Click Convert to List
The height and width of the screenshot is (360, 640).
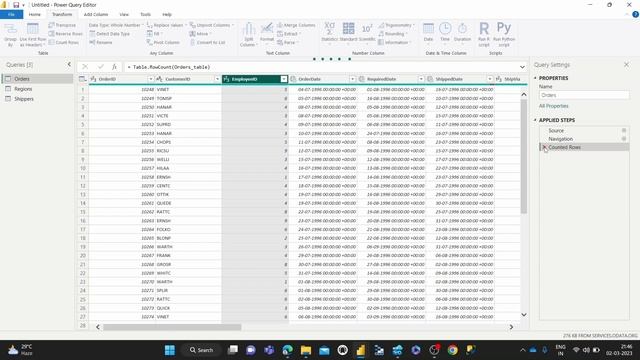(x=207, y=42)
